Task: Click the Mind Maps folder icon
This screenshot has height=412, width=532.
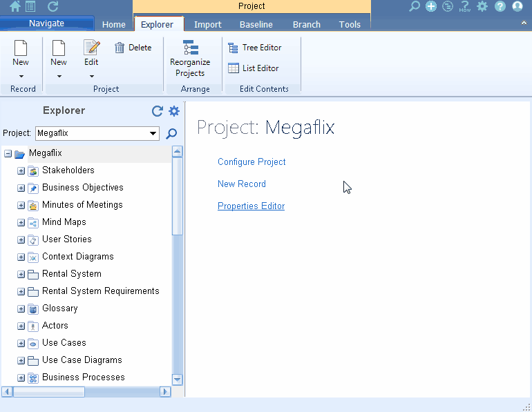Action: (33, 223)
